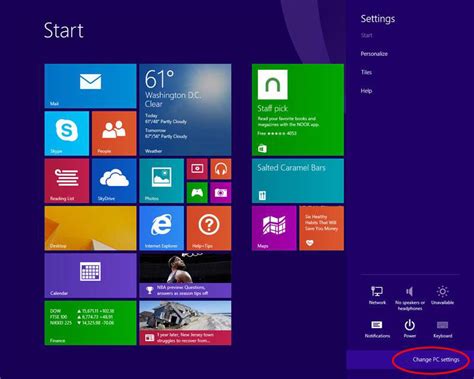Click Change PC settings link
Viewport: 474px width, 379px height.
[x=436, y=360]
